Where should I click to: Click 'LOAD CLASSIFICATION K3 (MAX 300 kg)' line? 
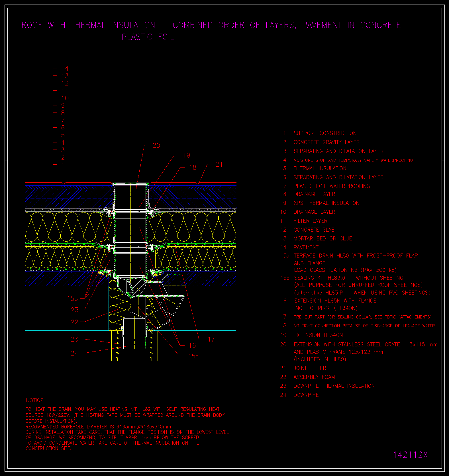click(x=345, y=270)
